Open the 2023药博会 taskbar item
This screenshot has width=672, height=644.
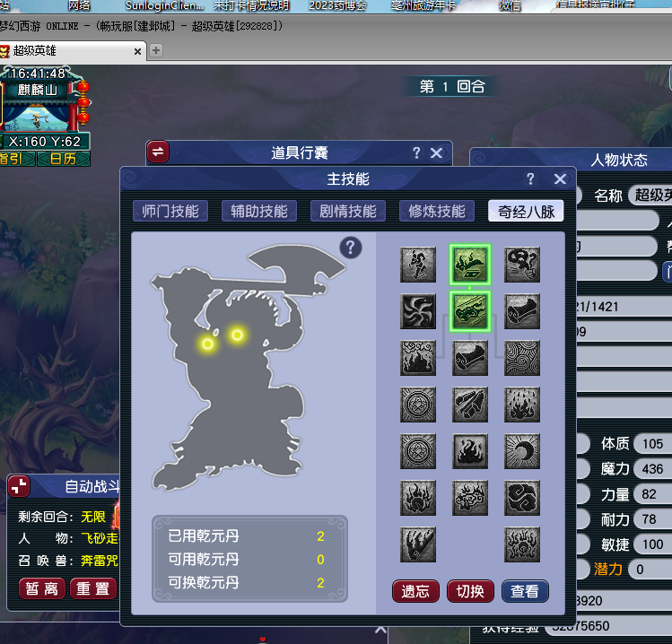pos(337,5)
